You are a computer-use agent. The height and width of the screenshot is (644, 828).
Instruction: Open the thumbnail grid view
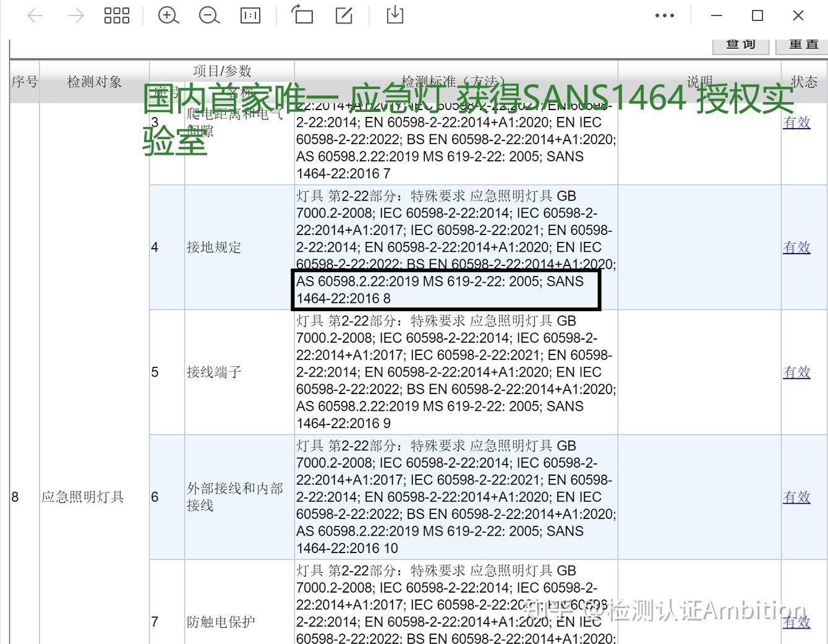coord(117,15)
